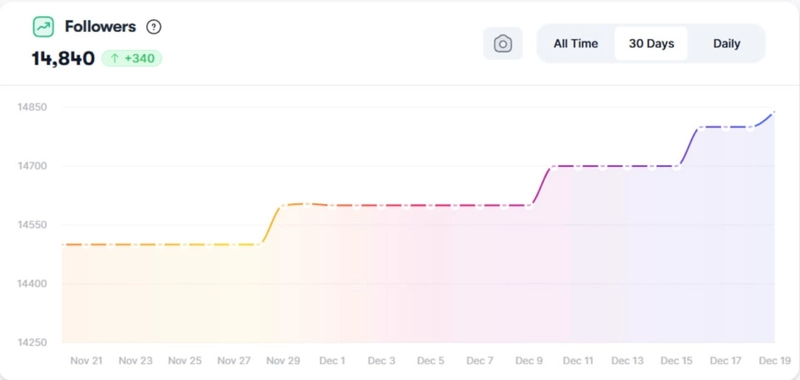Viewport: 800px width, 380px height.
Task: Open the Followers help question mark
Action: [x=154, y=27]
